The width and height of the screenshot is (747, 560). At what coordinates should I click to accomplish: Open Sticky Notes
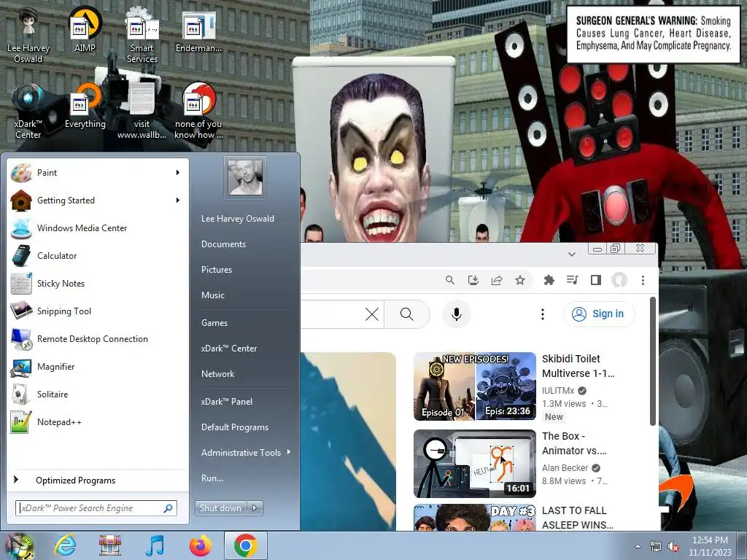(x=98, y=284)
